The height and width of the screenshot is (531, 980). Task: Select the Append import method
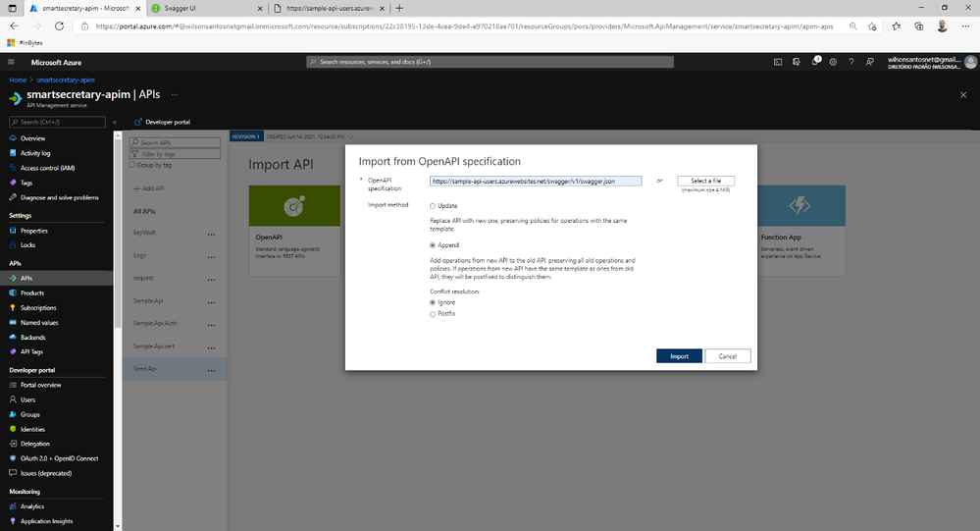433,245
